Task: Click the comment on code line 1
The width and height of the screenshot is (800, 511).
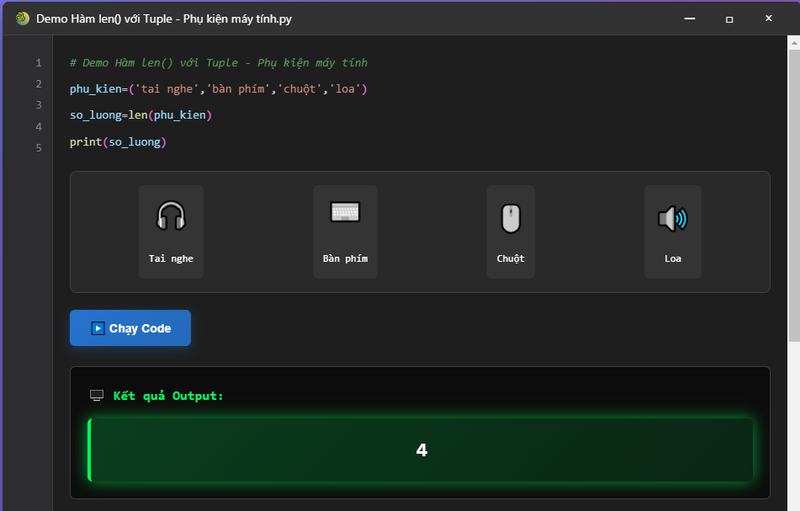Action: point(218,63)
